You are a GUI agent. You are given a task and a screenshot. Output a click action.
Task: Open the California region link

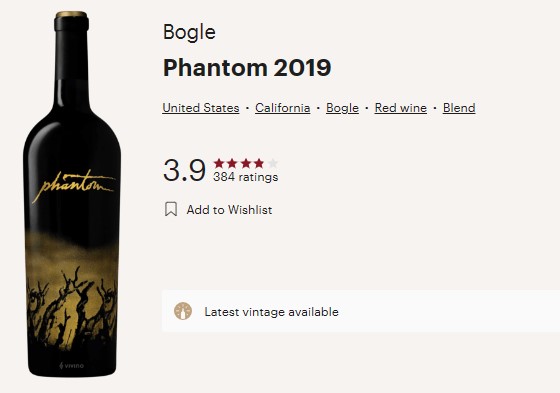coord(282,108)
